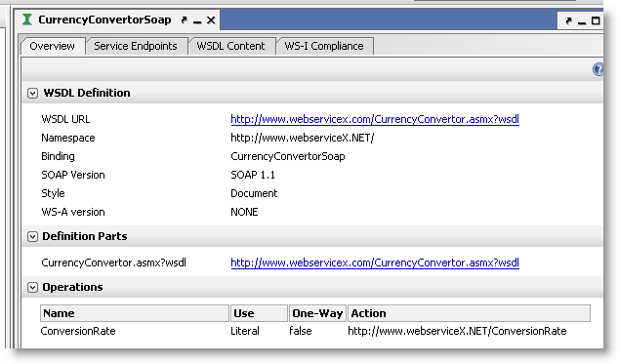Minimize the CurrencyConvertorSoap inner window
Viewport: 619px width, 364px height.
pyautogui.click(x=197, y=20)
